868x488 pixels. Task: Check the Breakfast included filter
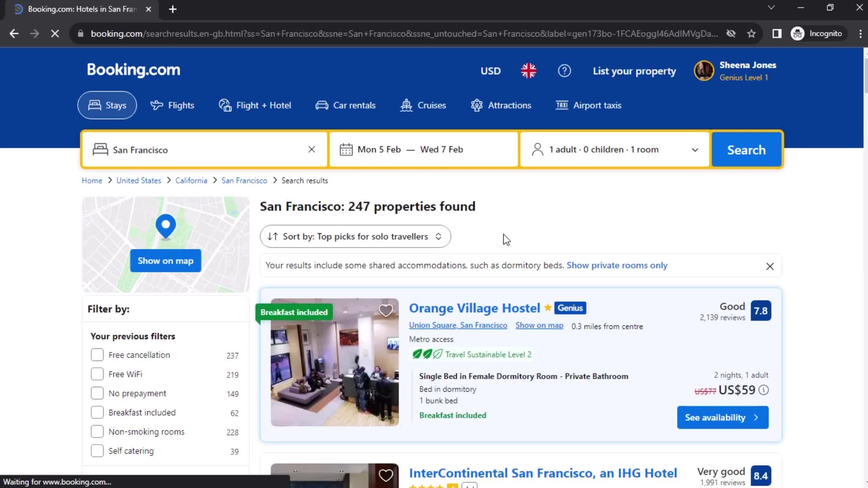[x=97, y=412]
